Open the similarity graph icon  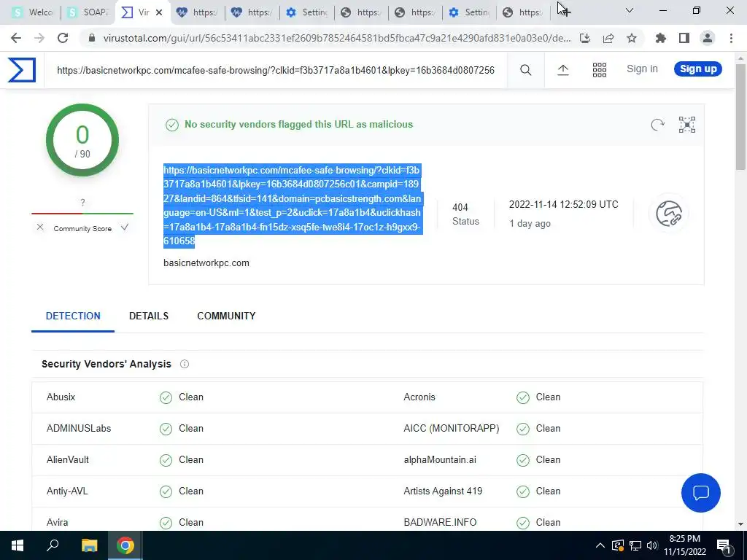coord(687,124)
